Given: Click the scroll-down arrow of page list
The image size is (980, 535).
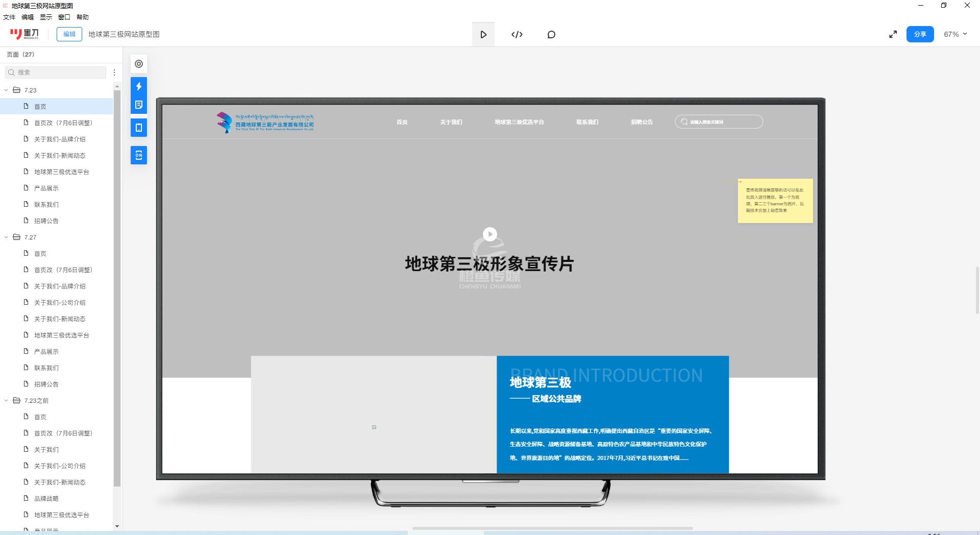Looking at the screenshot, I should (x=117, y=526).
